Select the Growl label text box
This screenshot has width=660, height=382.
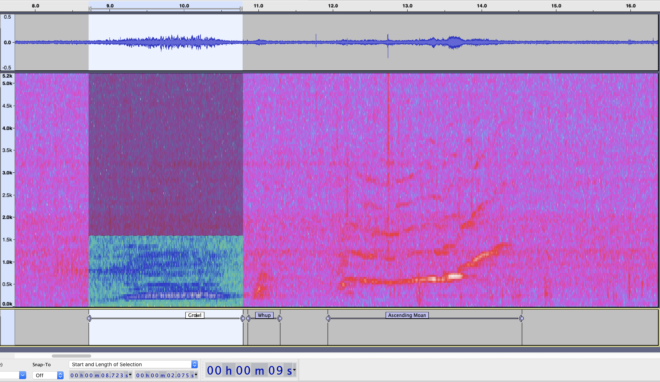(195, 315)
